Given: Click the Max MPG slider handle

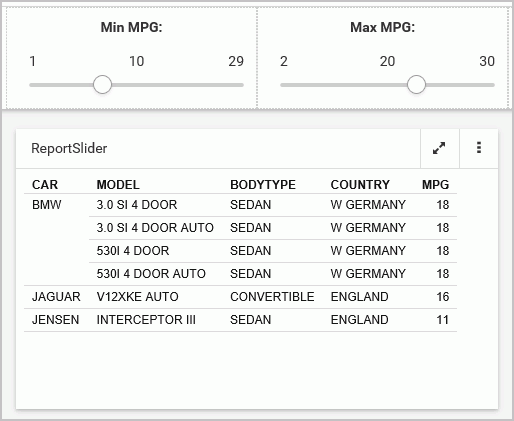Looking at the screenshot, I should point(416,85).
